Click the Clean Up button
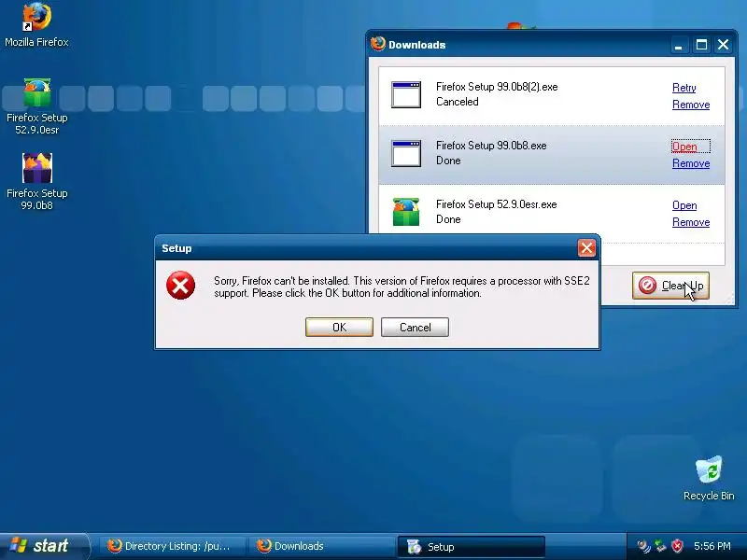747x560 pixels. pos(670,286)
